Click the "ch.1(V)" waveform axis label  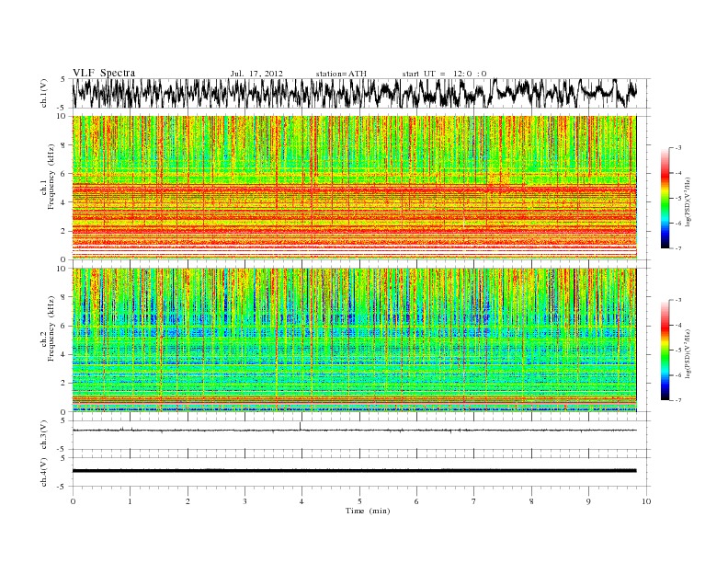(x=43, y=93)
